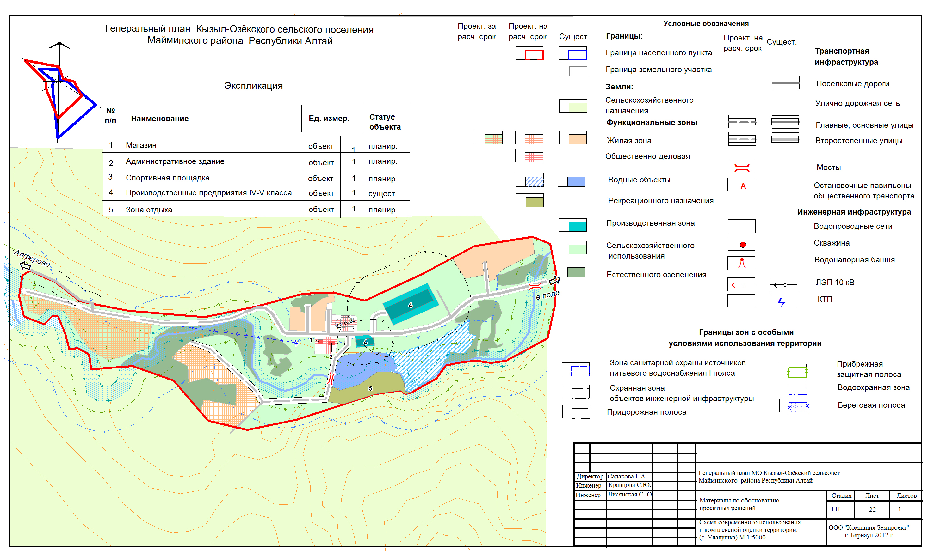
Task: Click 'Спортивная площадка' table row name
Action: tap(168, 178)
